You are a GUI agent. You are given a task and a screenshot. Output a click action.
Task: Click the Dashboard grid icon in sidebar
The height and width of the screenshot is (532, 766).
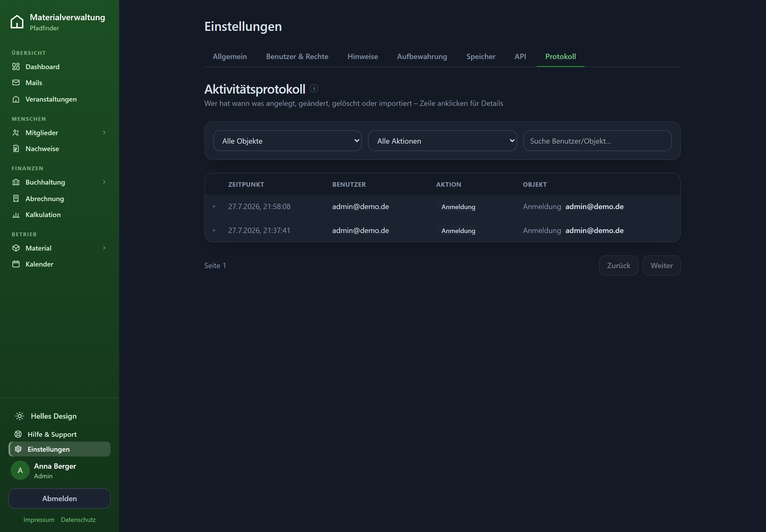(x=16, y=67)
